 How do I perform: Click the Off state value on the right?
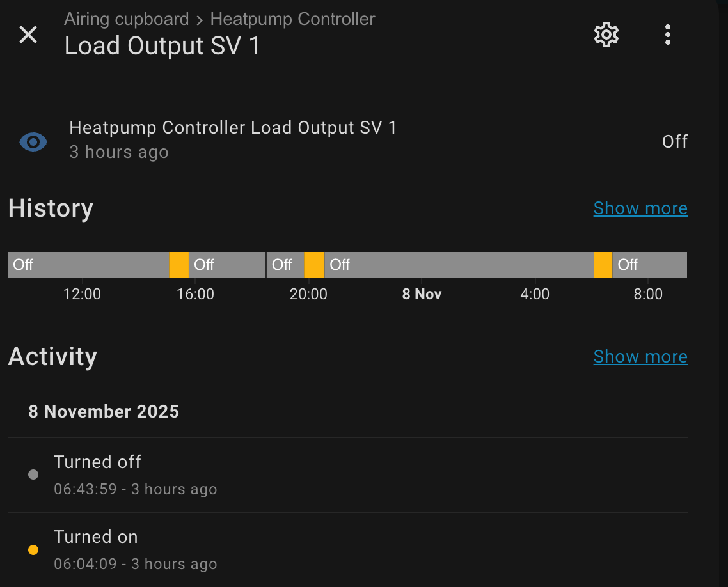click(675, 141)
